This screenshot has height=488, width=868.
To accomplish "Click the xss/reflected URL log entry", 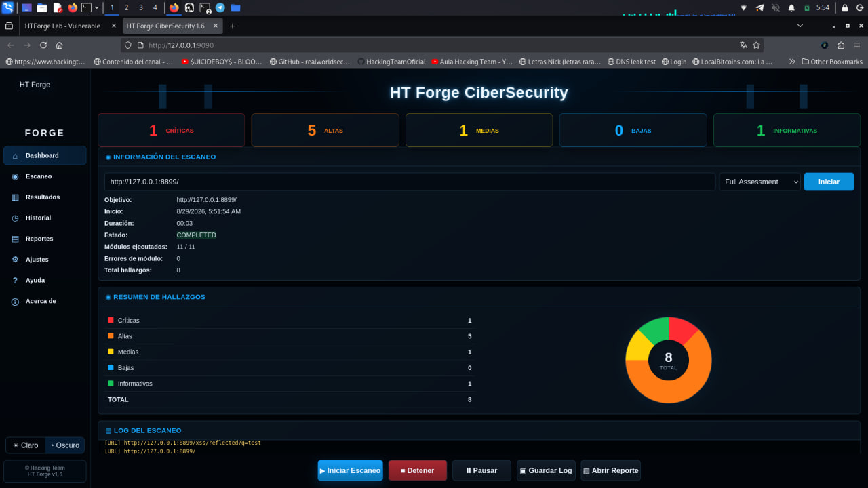I will tap(183, 443).
